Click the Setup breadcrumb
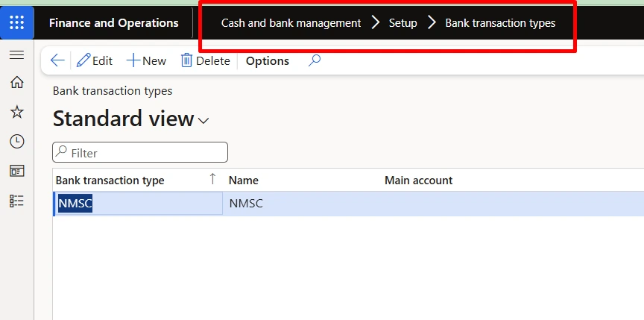 (403, 23)
